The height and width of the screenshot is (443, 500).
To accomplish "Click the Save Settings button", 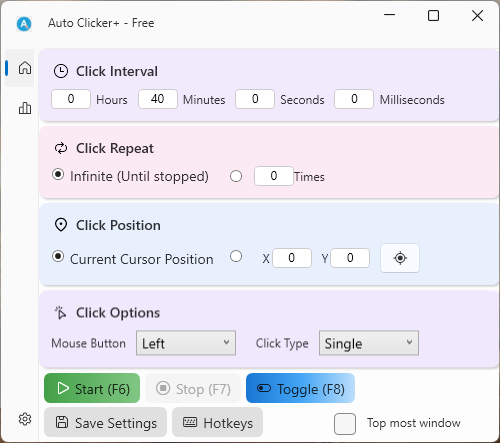I will [x=105, y=422].
